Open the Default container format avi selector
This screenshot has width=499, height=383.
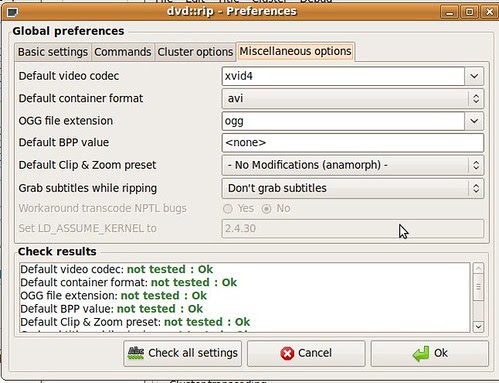point(353,99)
